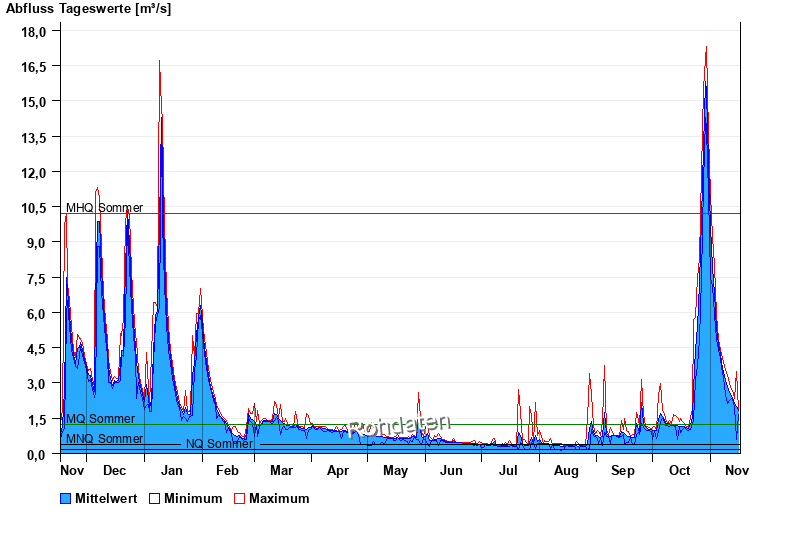The height and width of the screenshot is (550, 800).
Task: Select the Maximum legend label
Action: point(279,498)
